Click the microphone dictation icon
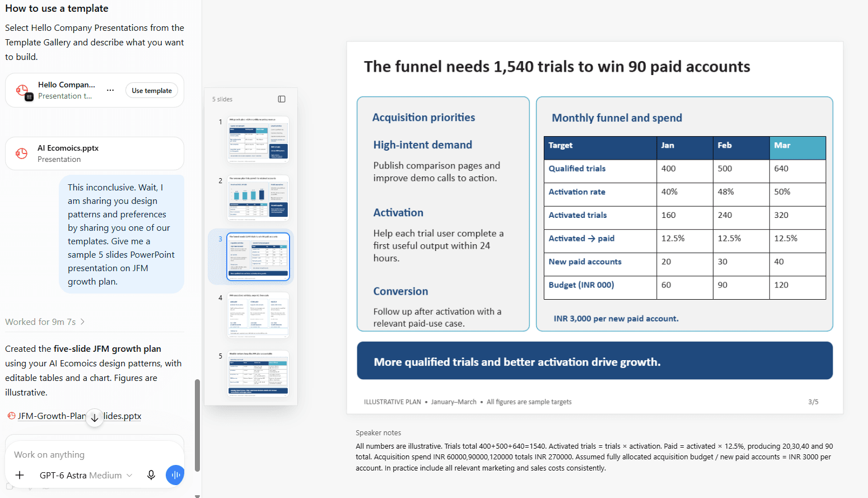 pos(151,475)
